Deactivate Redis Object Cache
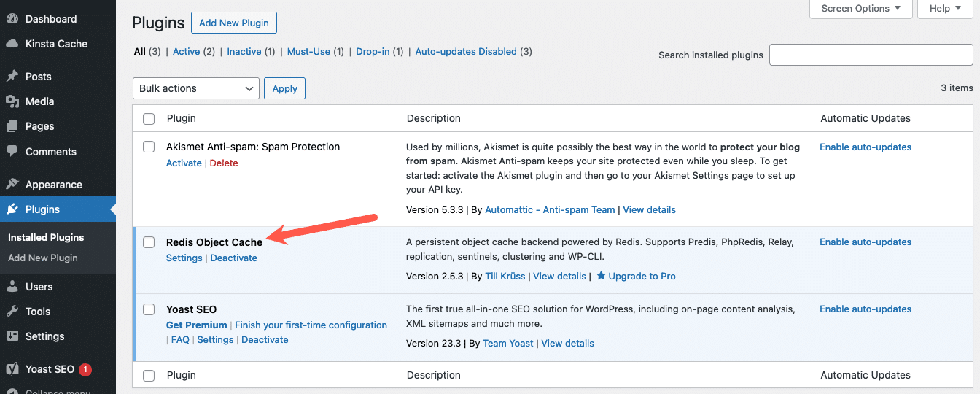980x394 pixels. pyautogui.click(x=234, y=258)
